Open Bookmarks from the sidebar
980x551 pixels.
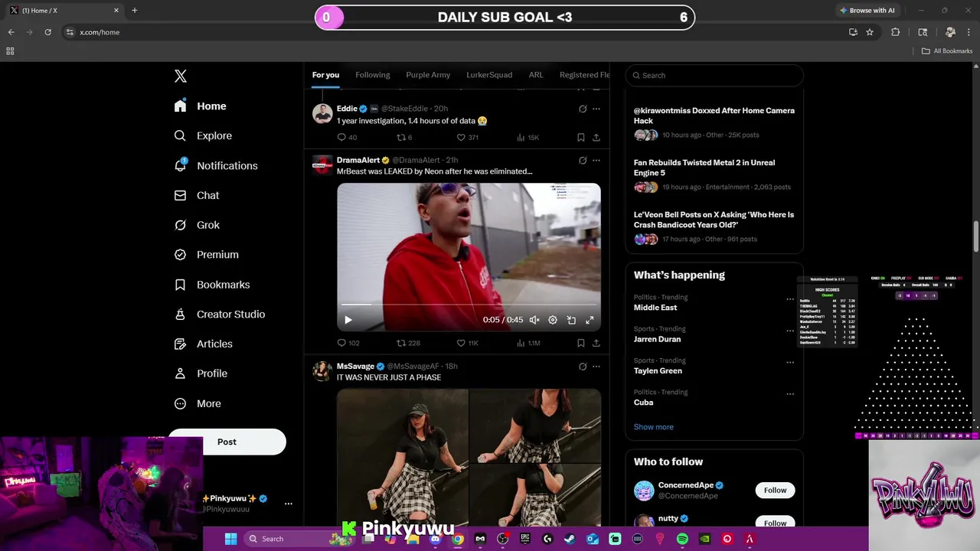pyautogui.click(x=211, y=285)
